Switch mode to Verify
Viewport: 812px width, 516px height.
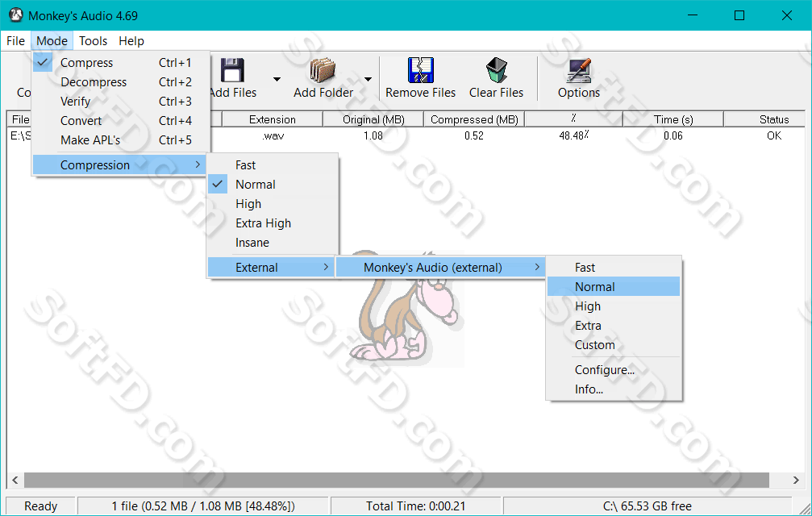pos(121,102)
